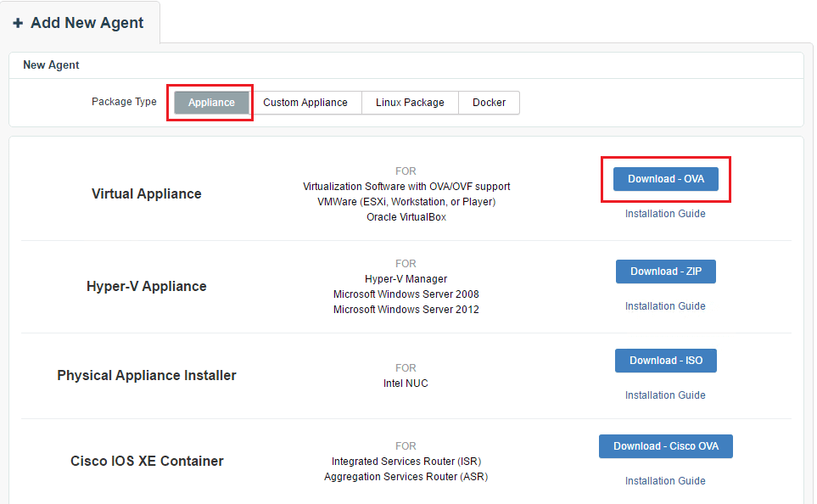Choose the Linux Package option
The height and width of the screenshot is (504, 817).
(410, 103)
